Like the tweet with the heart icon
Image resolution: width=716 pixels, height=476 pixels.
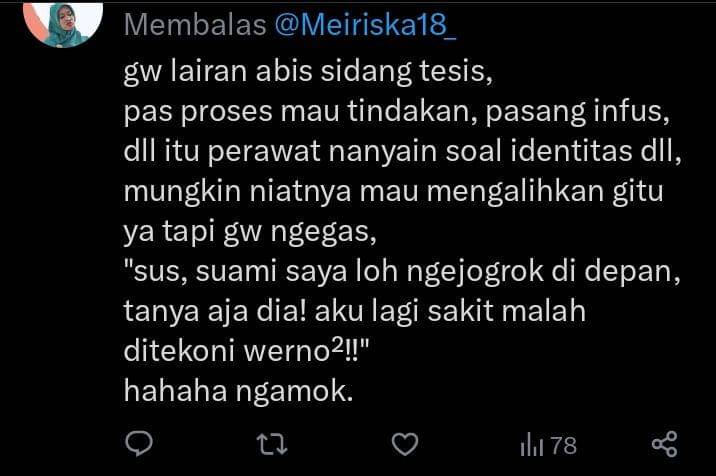[x=405, y=444]
